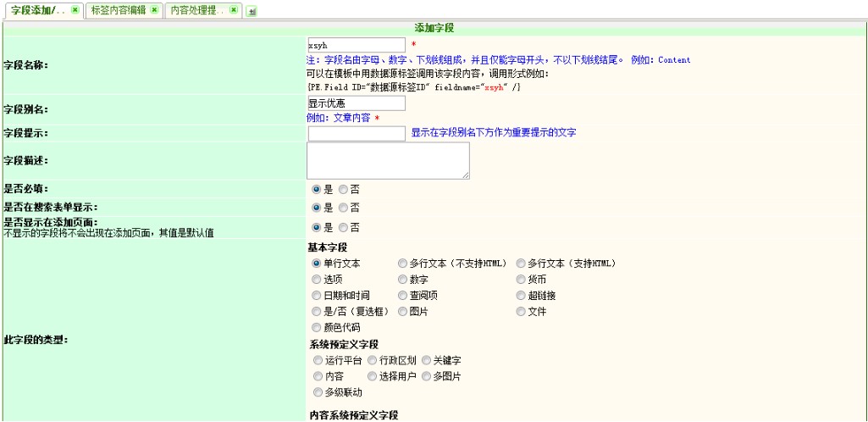The width and height of the screenshot is (868, 422).
Task: Select 是 for 是否必填
Action: click(316, 190)
